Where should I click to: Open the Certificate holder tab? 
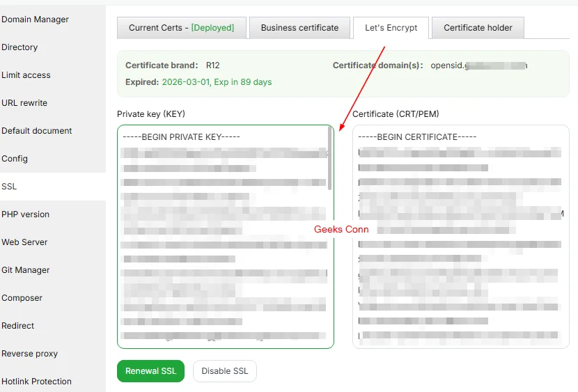click(478, 28)
